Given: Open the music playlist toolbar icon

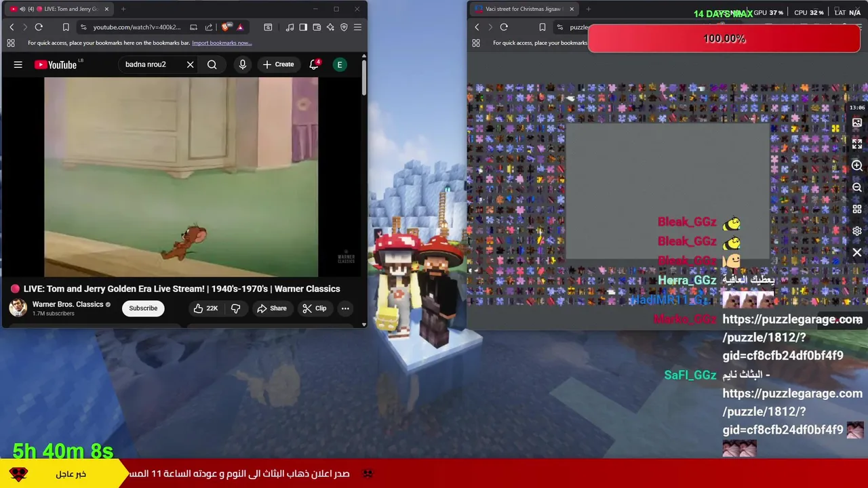Looking at the screenshot, I should point(290,27).
